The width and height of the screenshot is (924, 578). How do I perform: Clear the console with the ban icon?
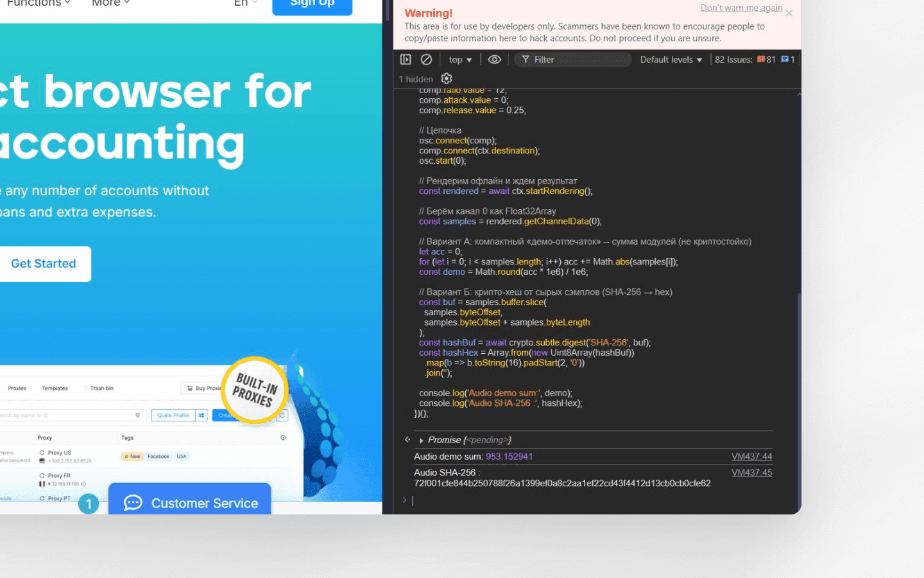(426, 59)
